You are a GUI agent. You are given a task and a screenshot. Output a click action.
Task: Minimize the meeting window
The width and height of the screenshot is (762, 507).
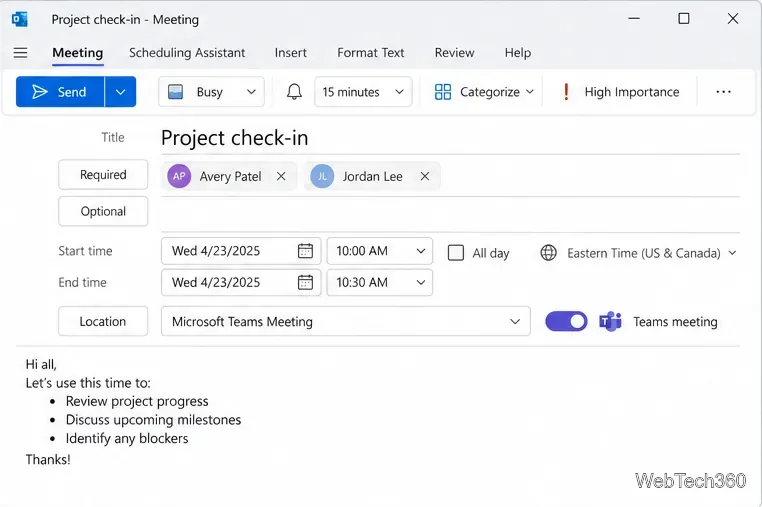[x=634, y=18]
